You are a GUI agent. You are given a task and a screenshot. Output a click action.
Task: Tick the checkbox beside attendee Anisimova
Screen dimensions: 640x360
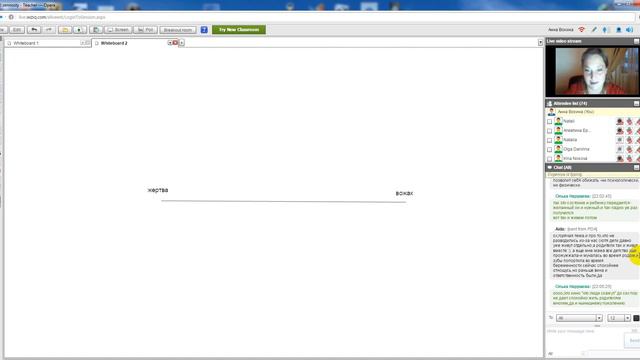[549, 131]
